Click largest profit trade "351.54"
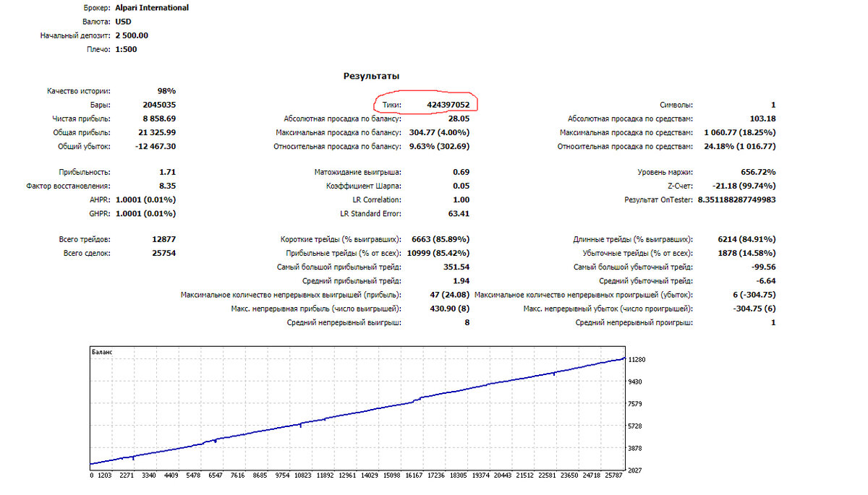The width and height of the screenshot is (868, 495). coord(456,267)
